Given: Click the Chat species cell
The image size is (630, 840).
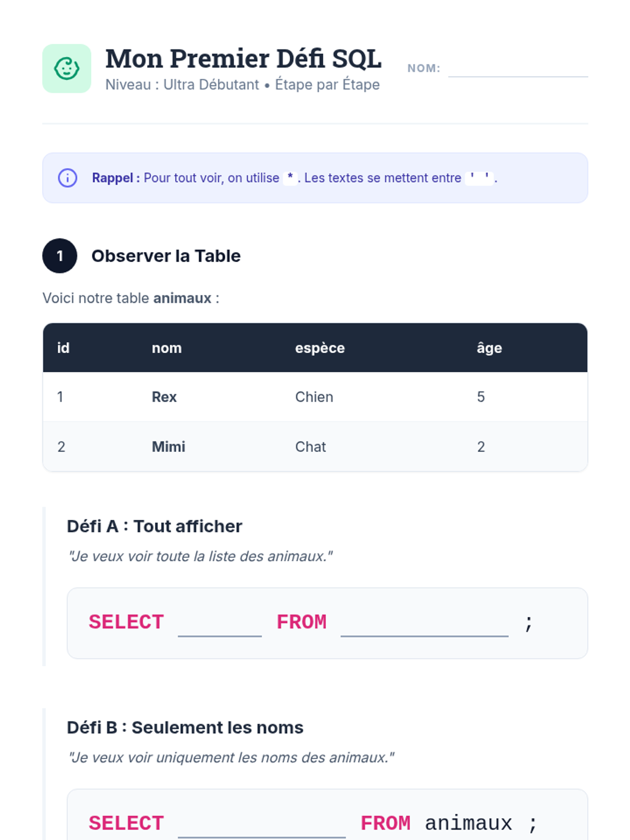Looking at the screenshot, I should click(x=310, y=447).
